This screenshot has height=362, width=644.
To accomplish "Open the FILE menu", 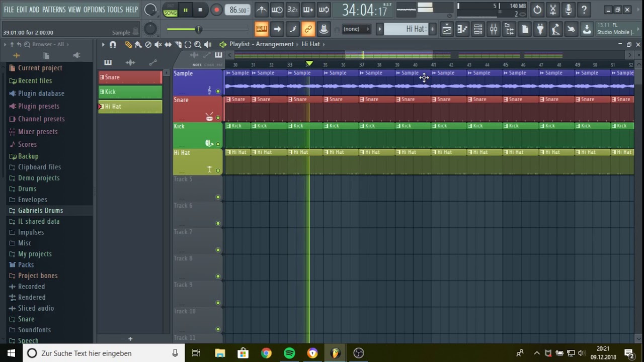I will 9,10.
